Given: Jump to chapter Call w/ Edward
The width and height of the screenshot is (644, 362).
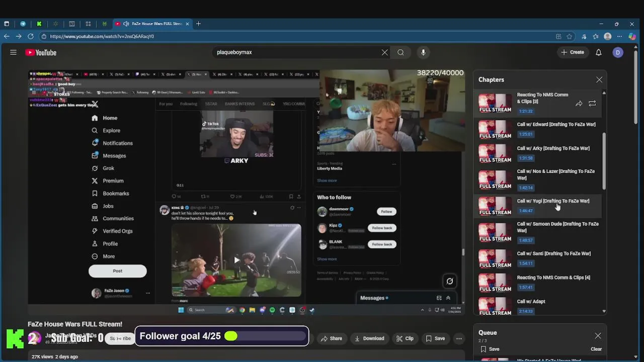Looking at the screenshot, I should pyautogui.click(x=539, y=129).
